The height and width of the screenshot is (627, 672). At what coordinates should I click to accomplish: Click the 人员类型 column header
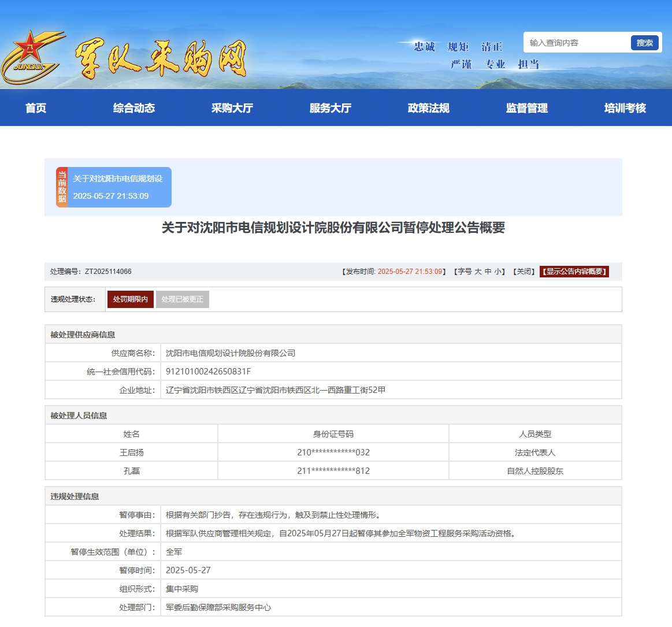(x=535, y=434)
